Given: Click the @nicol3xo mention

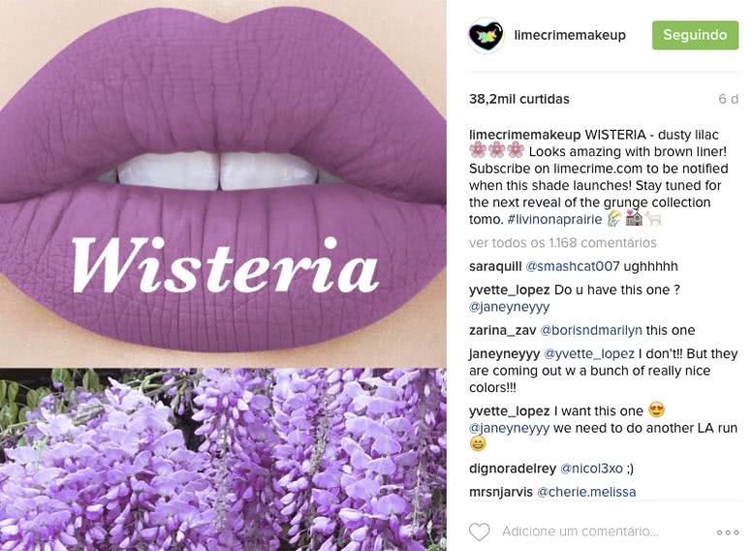Looking at the screenshot, I should [591, 469].
